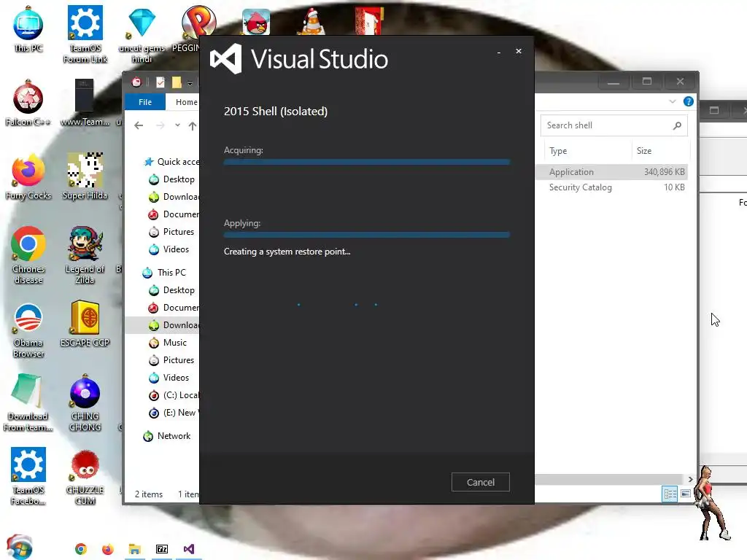
Task: Open Download From team... desktop icon
Action: pyautogui.click(x=28, y=403)
